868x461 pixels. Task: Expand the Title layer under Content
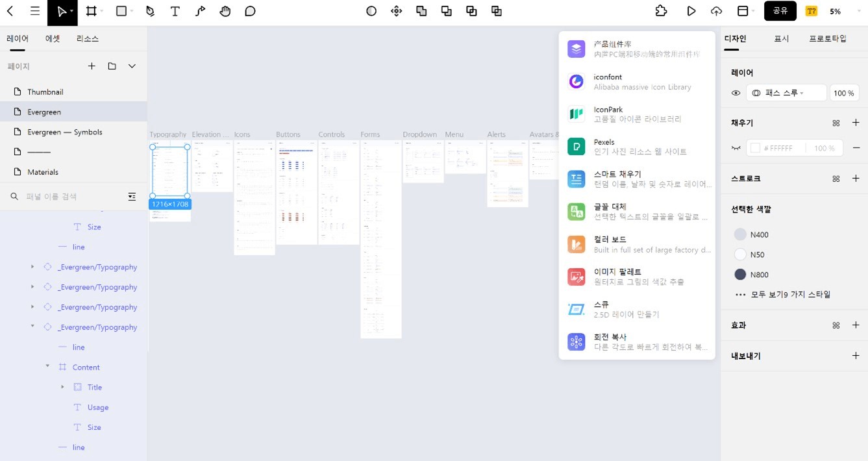pos(62,387)
